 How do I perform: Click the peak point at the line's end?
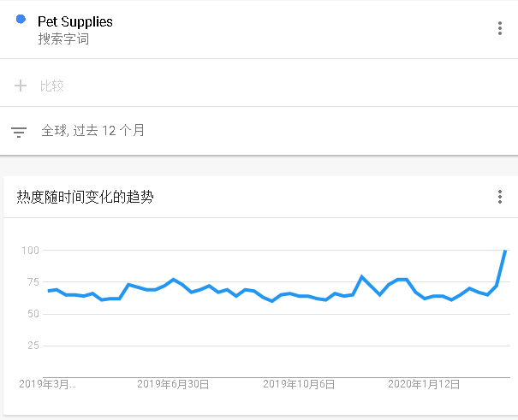[505, 251]
